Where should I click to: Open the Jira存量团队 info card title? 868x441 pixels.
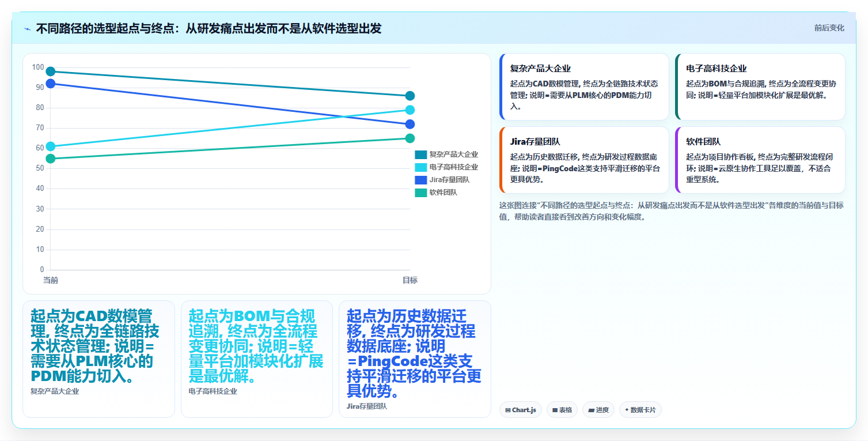[535, 142]
